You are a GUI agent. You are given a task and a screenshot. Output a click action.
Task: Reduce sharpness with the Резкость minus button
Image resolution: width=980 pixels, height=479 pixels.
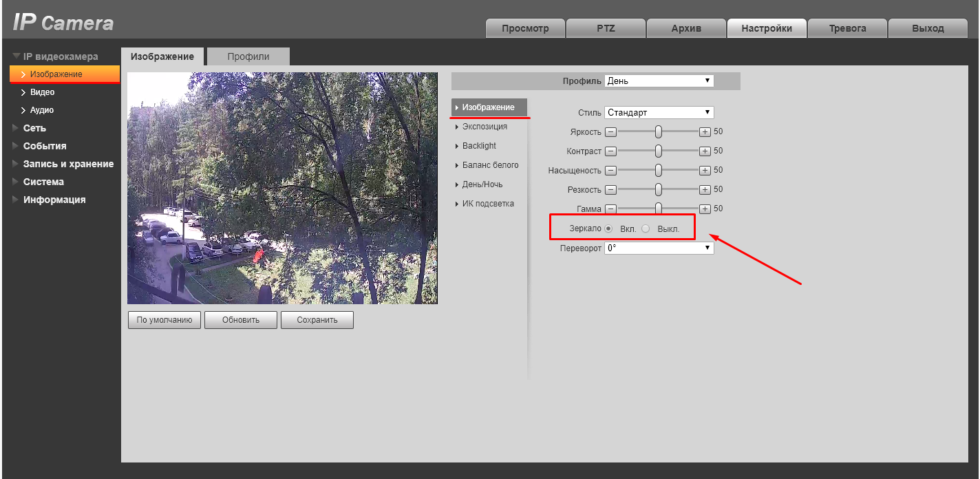pyautogui.click(x=610, y=189)
